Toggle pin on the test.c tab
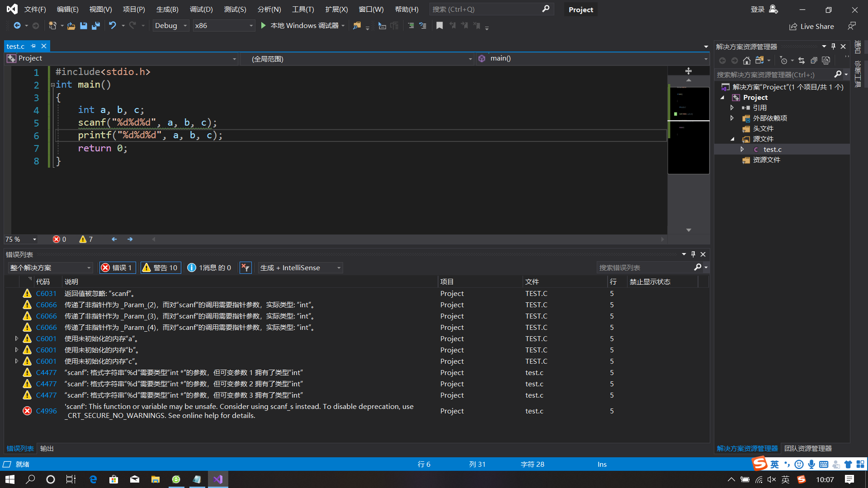The height and width of the screenshot is (488, 868). (33, 46)
